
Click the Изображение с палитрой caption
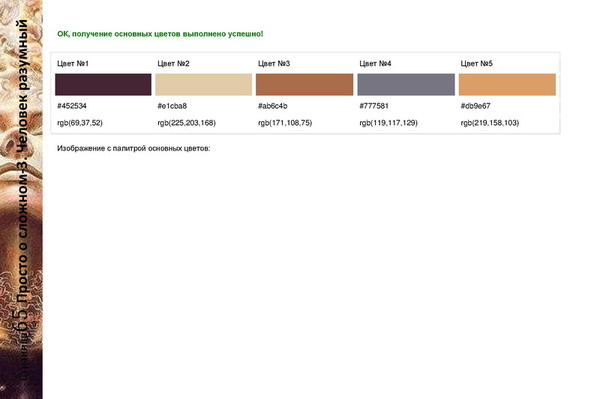[x=134, y=148]
